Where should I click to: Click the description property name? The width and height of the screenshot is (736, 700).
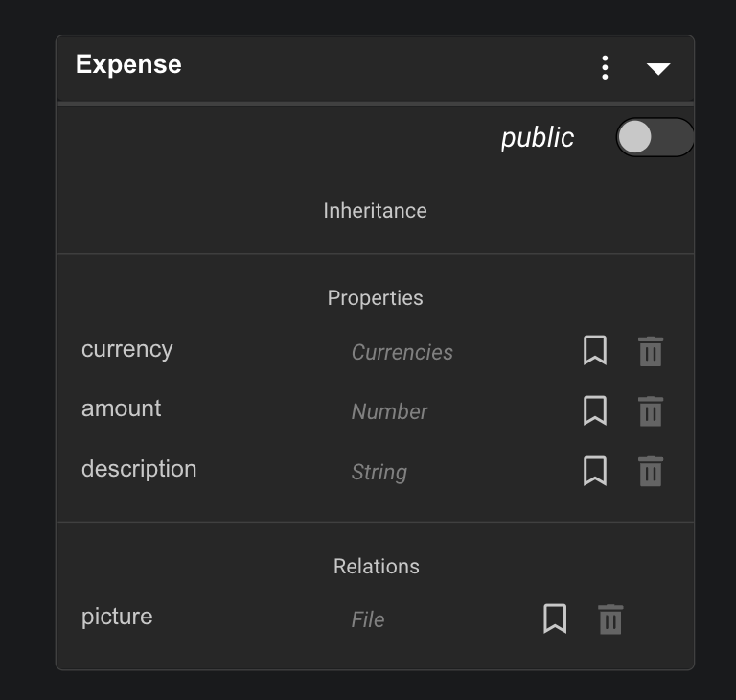[138, 469]
